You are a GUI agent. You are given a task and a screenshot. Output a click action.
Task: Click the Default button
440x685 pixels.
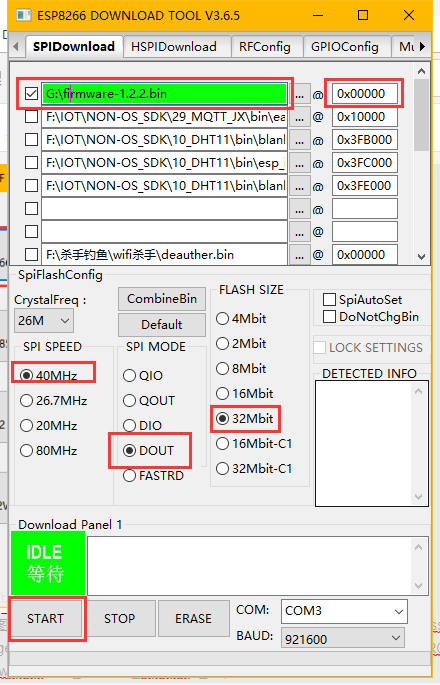[x=162, y=325]
